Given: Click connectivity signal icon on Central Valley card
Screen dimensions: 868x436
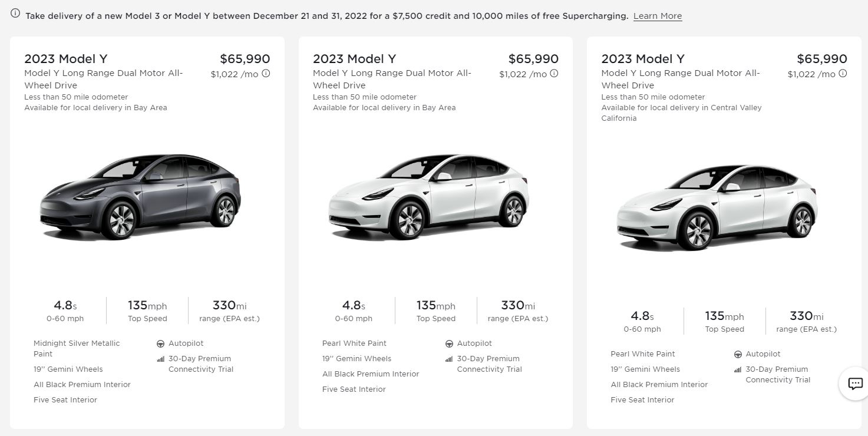Looking at the screenshot, I should coord(738,369).
